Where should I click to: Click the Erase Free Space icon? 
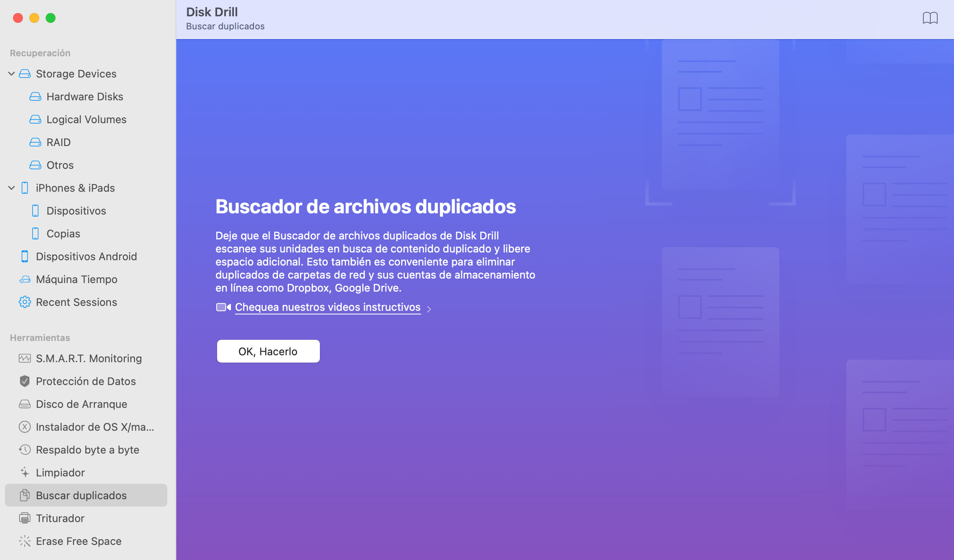[24, 541]
